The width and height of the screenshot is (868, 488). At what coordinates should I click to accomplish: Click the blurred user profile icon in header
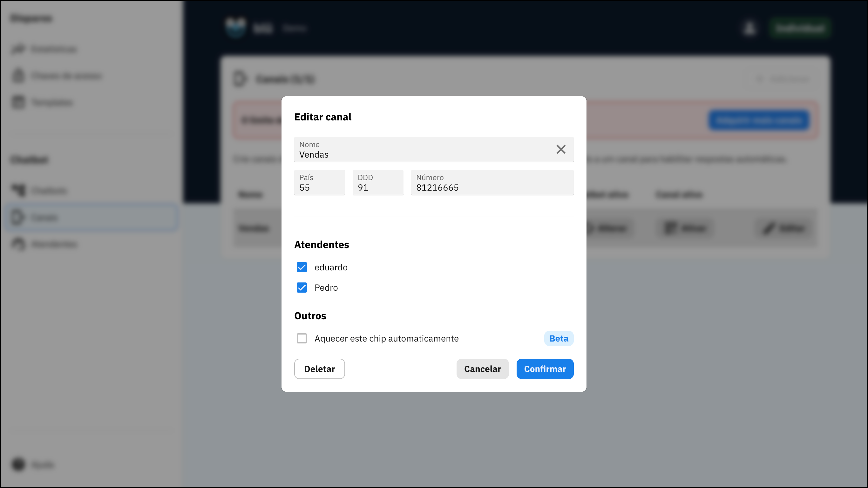point(749,28)
